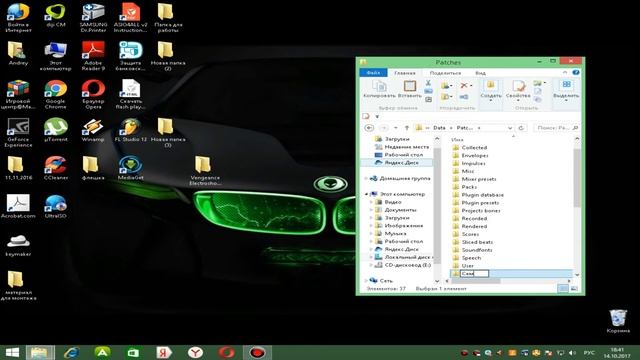Open the Свойства dropdown arrow

tap(518, 100)
